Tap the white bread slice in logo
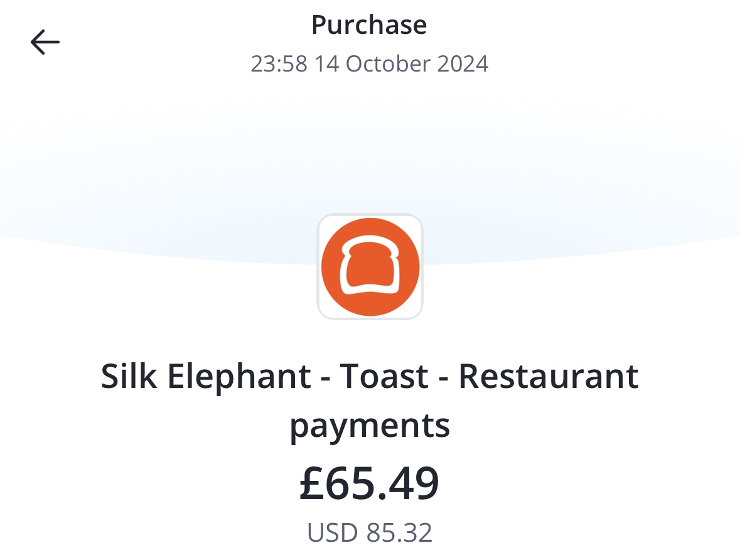The height and width of the screenshot is (560, 740). [x=370, y=269]
